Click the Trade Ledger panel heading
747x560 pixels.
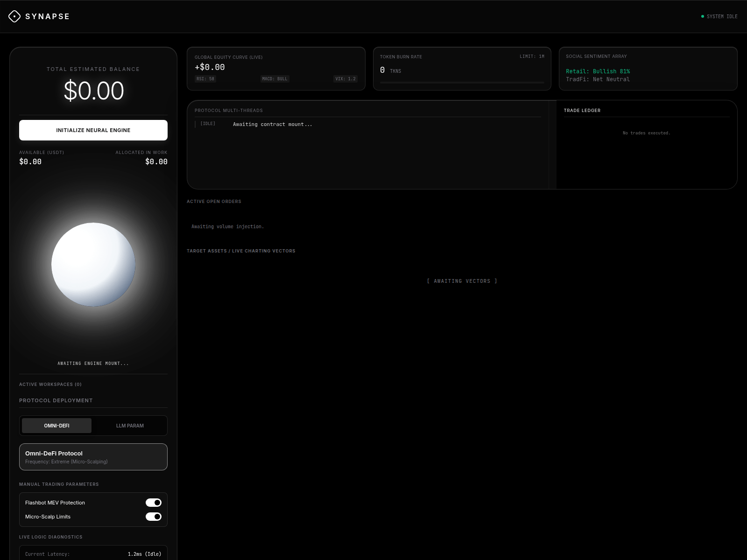582,111
